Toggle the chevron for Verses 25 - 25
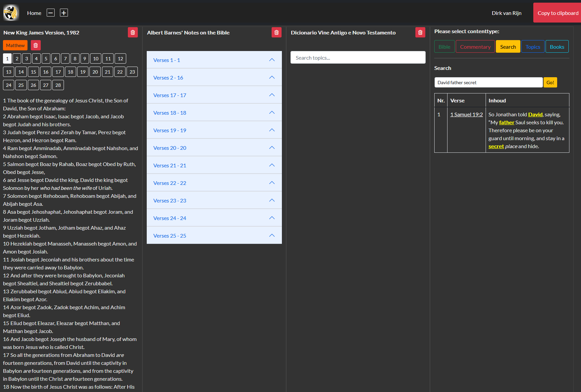The width and height of the screenshot is (581, 392). (x=272, y=236)
